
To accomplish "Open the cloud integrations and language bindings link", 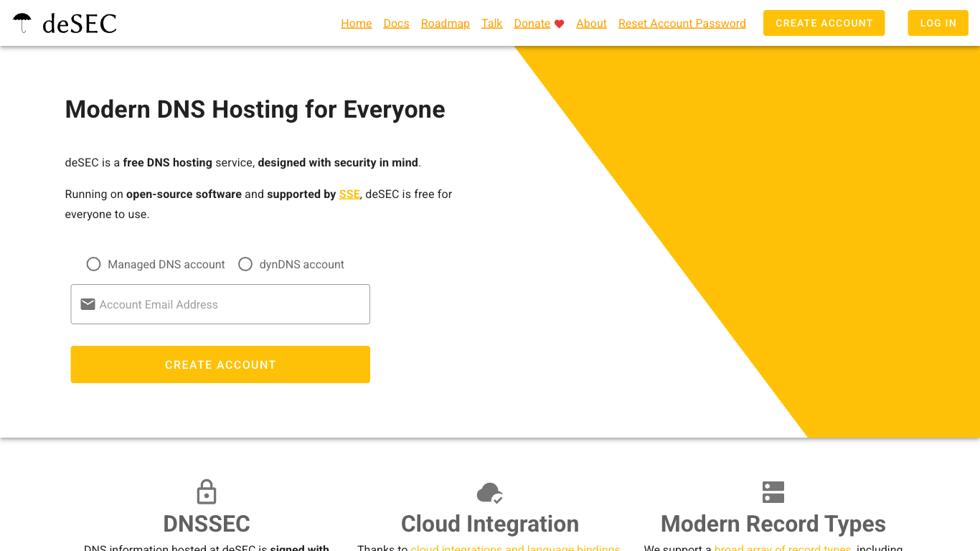I will coord(515,547).
